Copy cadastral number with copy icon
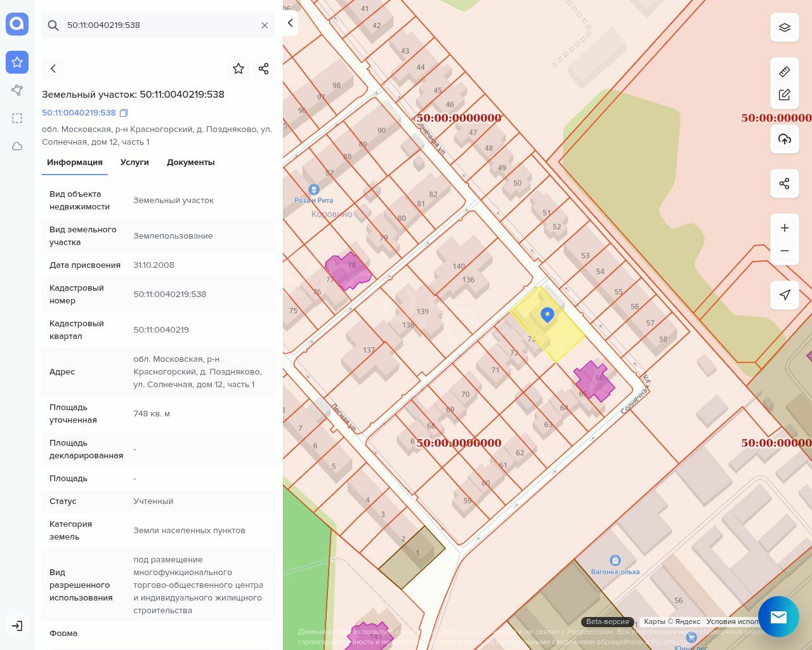Image resolution: width=812 pixels, height=650 pixels. [x=124, y=113]
